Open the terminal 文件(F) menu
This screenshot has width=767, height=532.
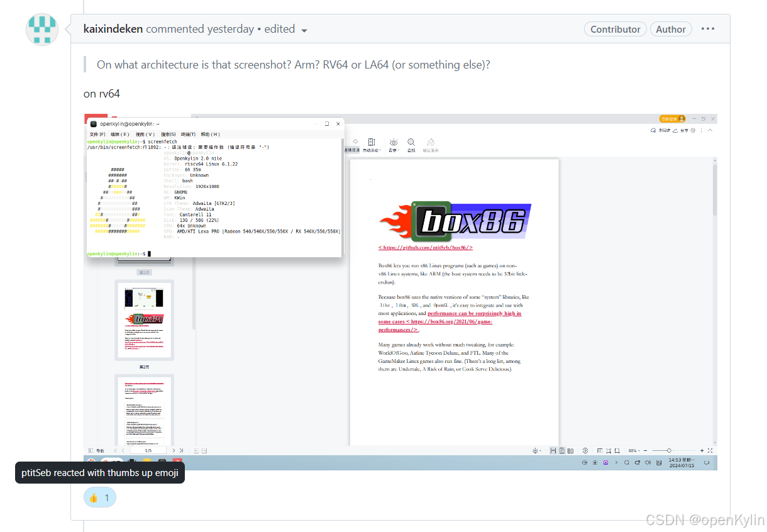[x=97, y=134]
